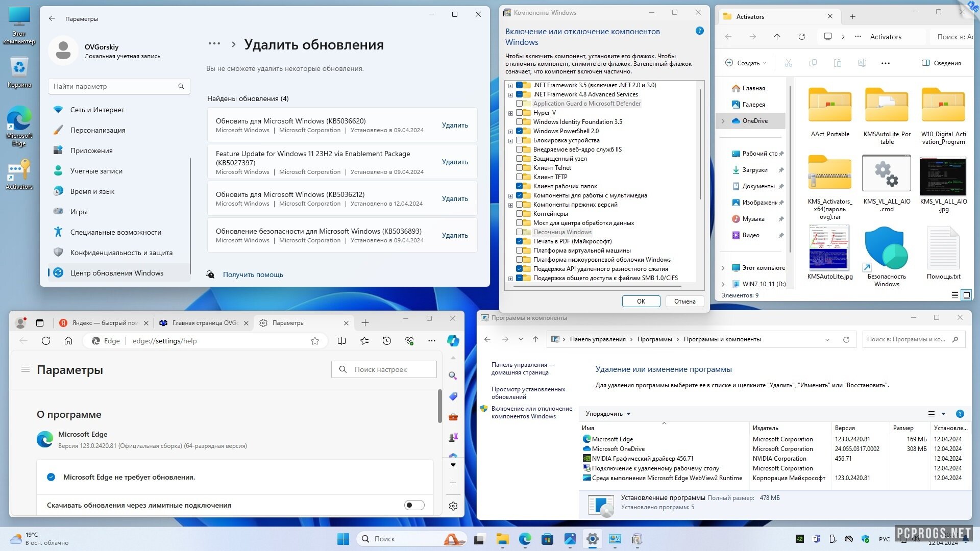Click Edge browser refresh icon
Screen dimensions: 980x551
[46, 341]
